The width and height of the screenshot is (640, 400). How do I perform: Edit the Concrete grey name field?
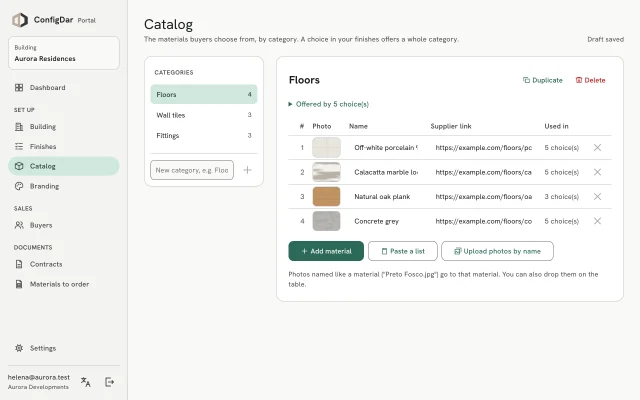[x=386, y=221]
